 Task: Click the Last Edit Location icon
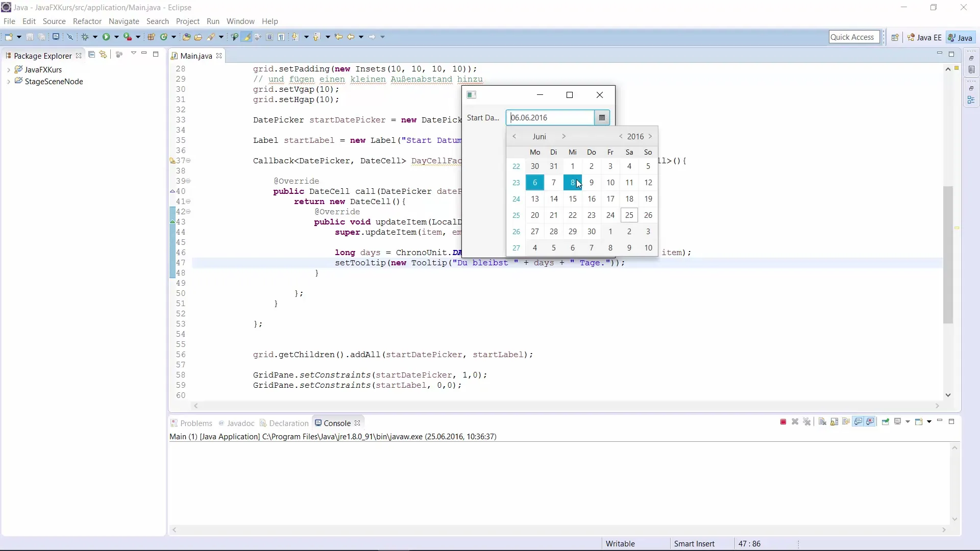338,37
